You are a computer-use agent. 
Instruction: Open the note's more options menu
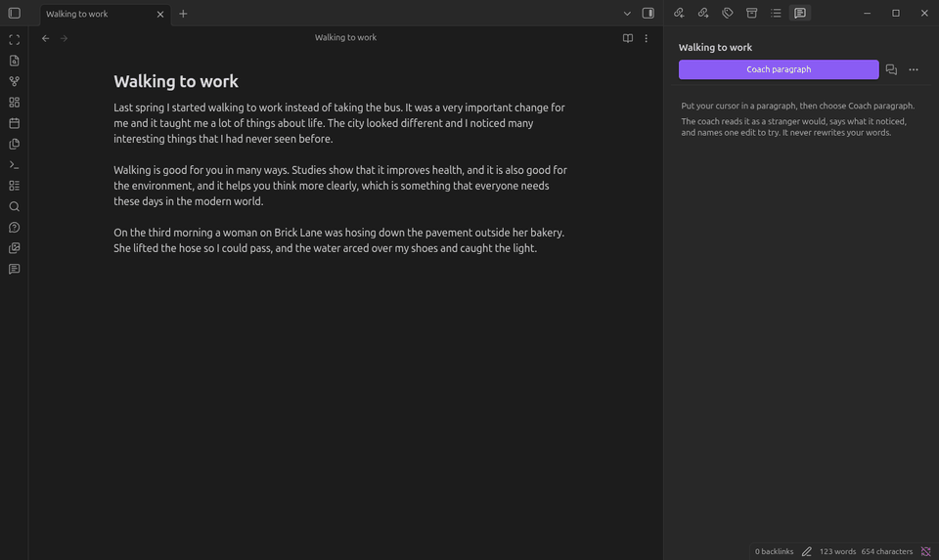pyautogui.click(x=647, y=38)
